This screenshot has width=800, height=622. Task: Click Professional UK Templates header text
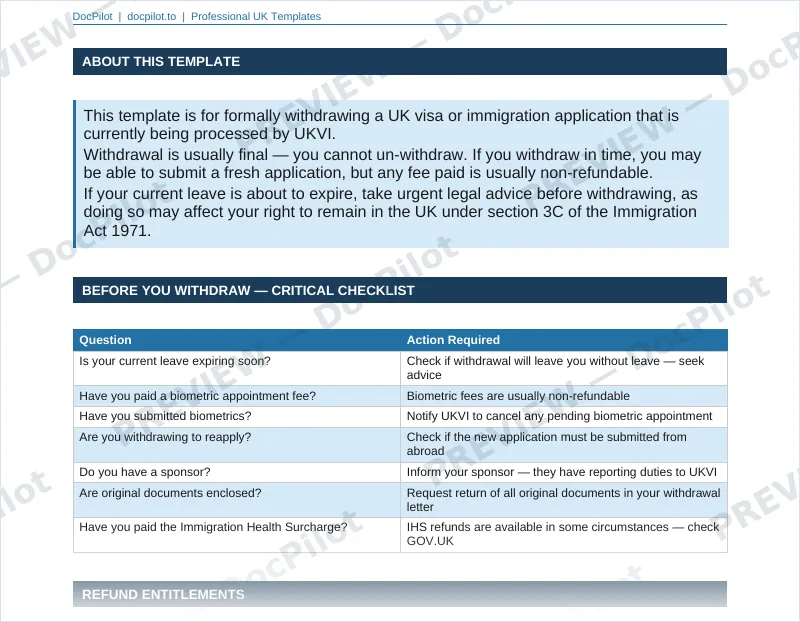[256, 16]
